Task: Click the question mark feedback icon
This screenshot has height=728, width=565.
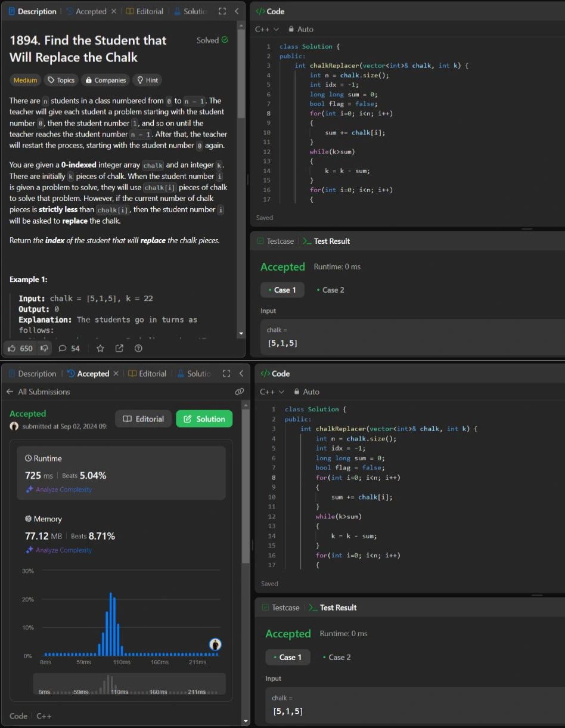Action: pyautogui.click(x=138, y=348)
